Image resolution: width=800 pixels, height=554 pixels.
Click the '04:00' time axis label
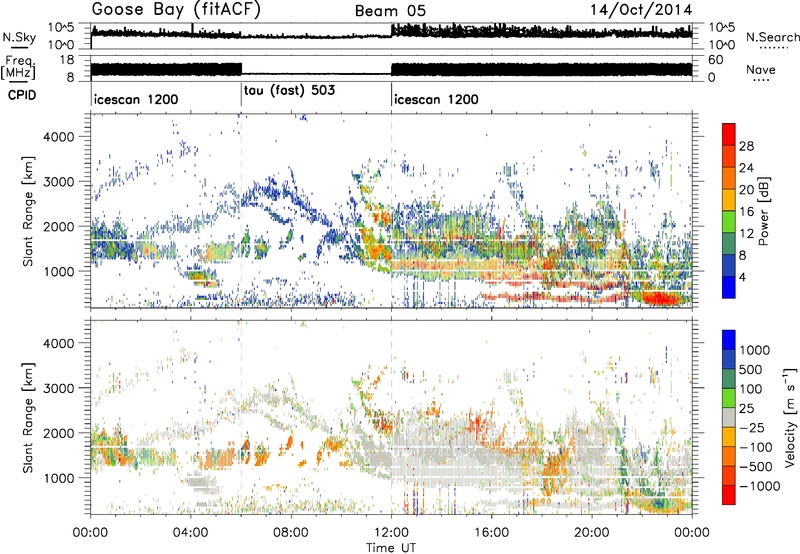(x=190, y=532)
